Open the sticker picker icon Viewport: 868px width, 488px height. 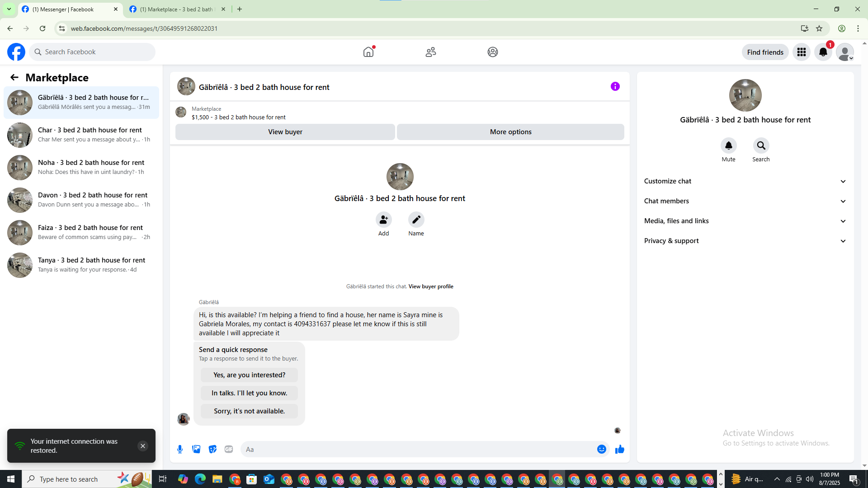212,449
